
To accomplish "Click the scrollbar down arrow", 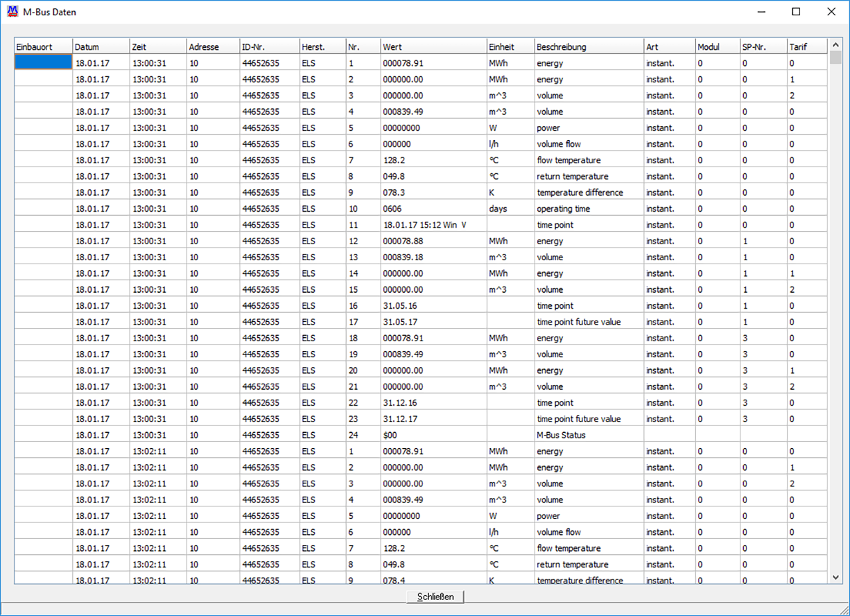I will pyautogui.click(x=836, y=577).
